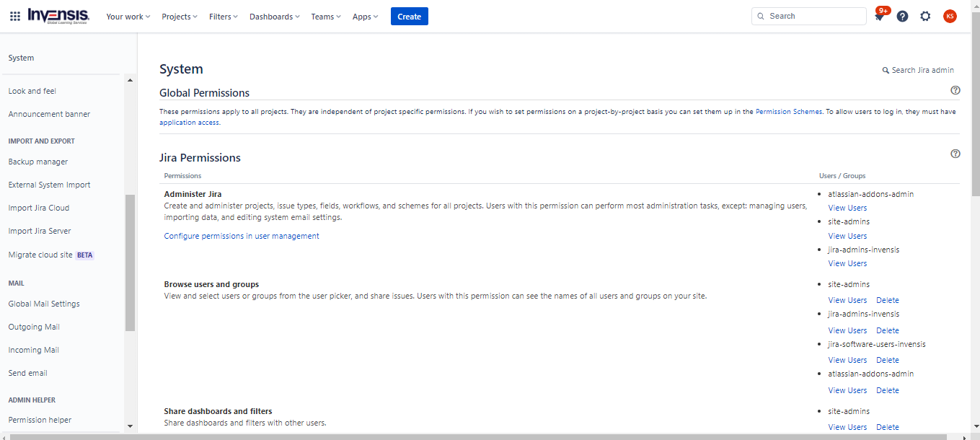This screenshot has width=980, height=440.
Task: Click the Search Jira admin magnifier icon
Action: (x=886, y=70)
